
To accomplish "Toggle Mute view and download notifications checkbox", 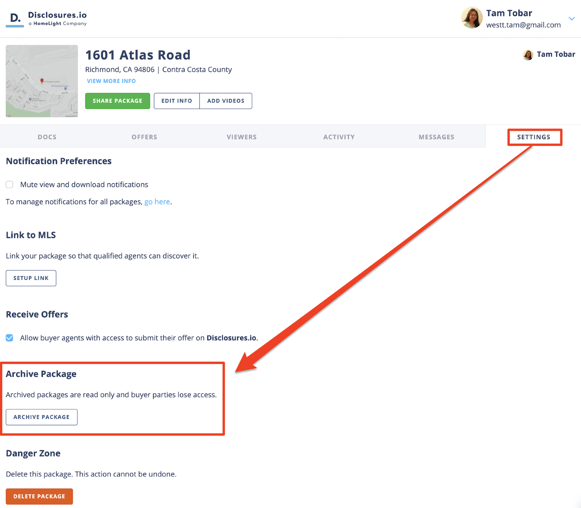I will tap(10, 185).
